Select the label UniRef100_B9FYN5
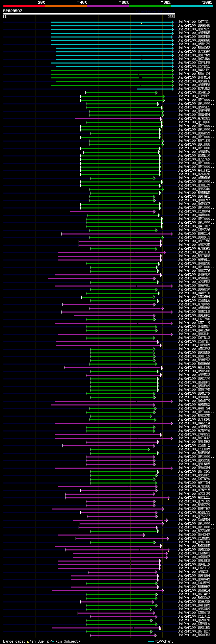Viewport: 216px width, 644px height. click(194, 55)
